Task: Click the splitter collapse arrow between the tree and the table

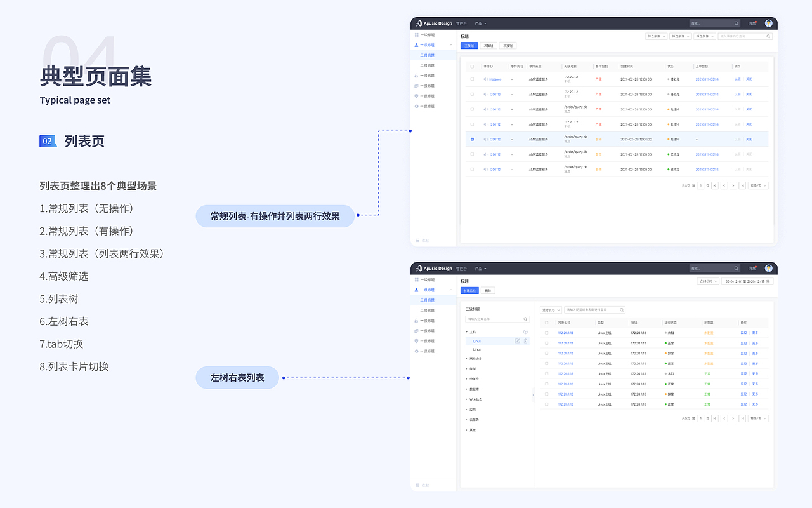Action: (534, 395)
